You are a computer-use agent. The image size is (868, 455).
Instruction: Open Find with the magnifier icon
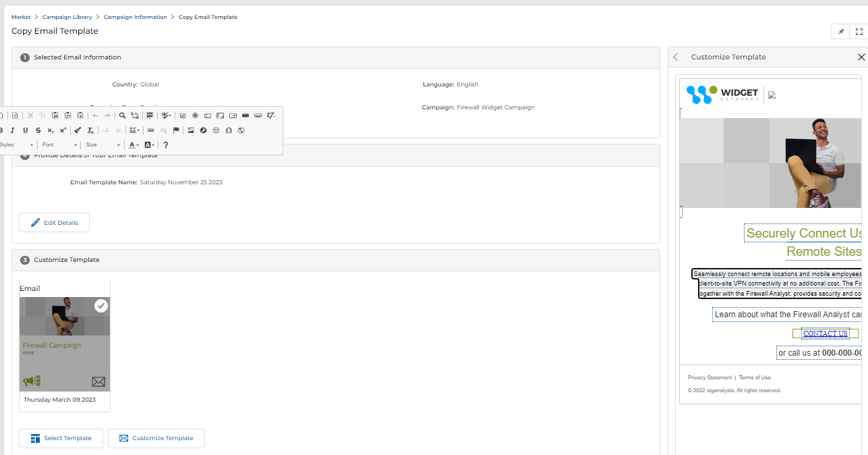[x=122, y=115]
